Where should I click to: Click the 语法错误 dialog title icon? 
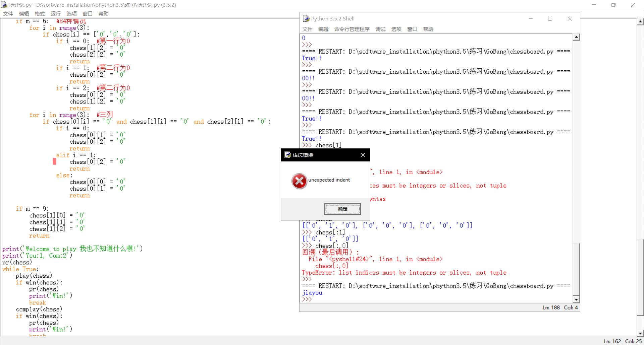pos(287,155)
